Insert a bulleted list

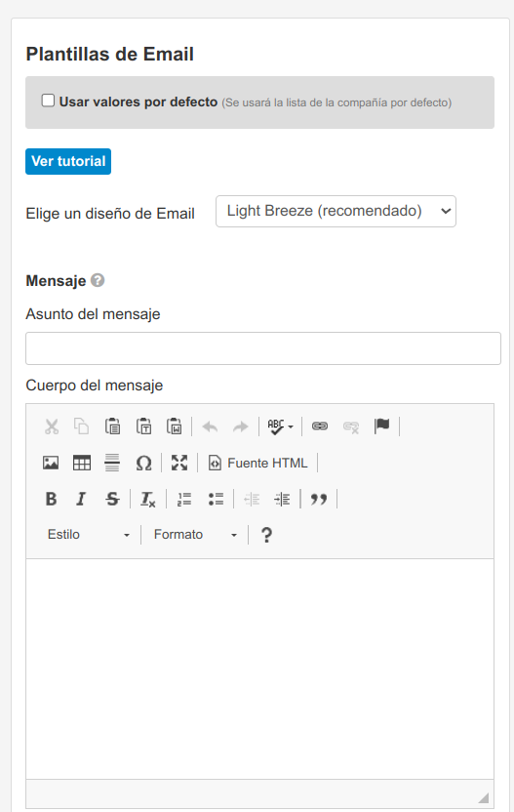[216, 499]
